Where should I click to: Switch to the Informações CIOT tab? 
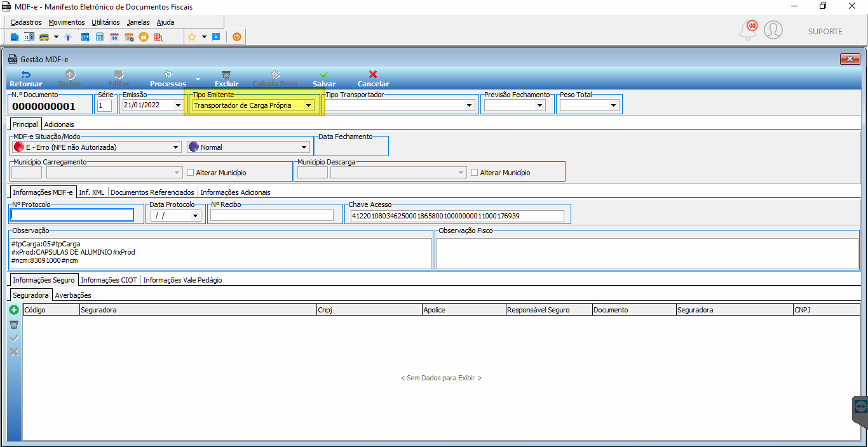pos(109,280)
